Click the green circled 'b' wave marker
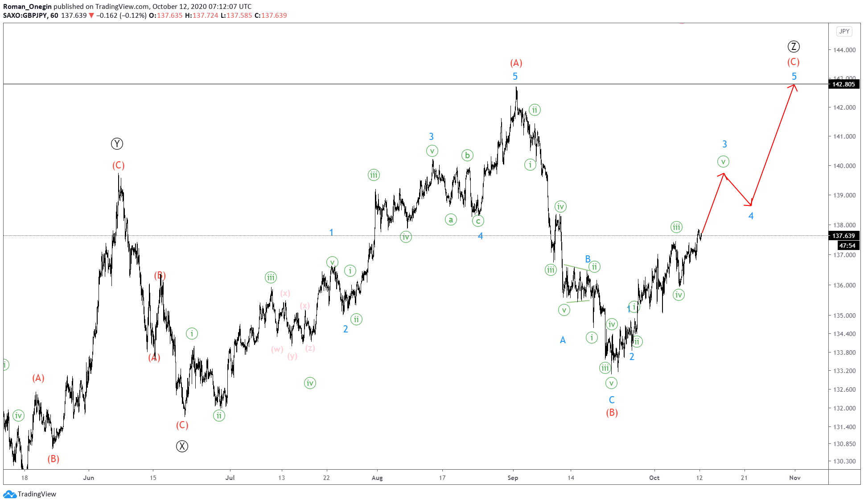This screenshot has height=504, width=864. 467,155
